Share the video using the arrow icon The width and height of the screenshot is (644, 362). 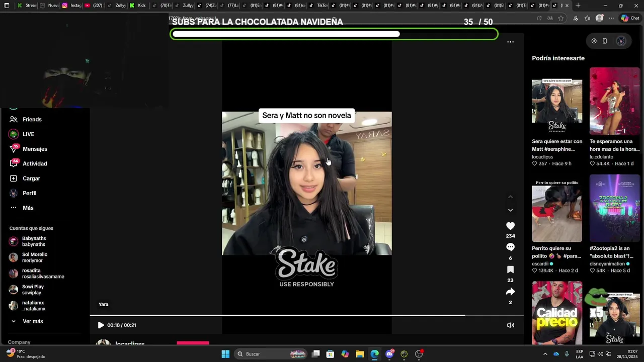click(x=510, y=292)
